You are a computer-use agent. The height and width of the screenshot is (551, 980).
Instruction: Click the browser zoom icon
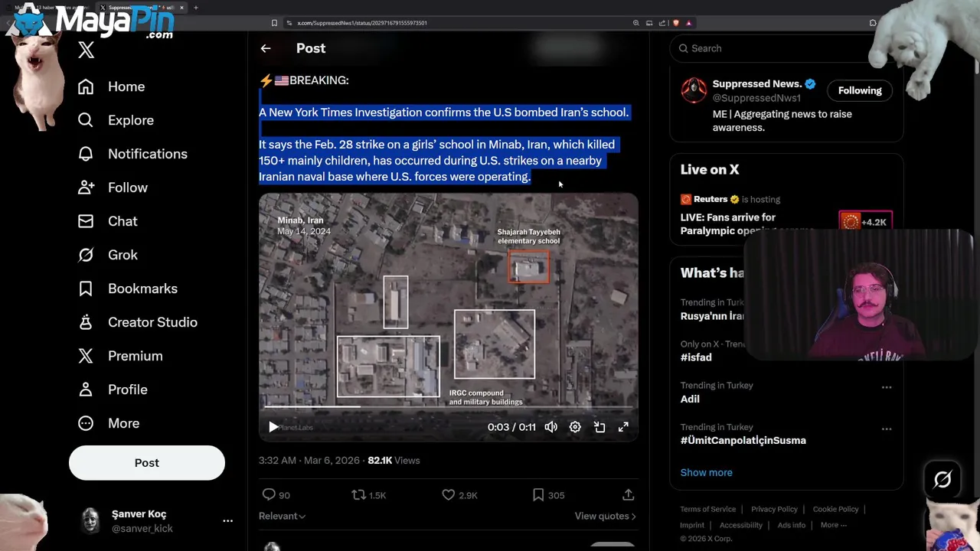coord(635,23)
